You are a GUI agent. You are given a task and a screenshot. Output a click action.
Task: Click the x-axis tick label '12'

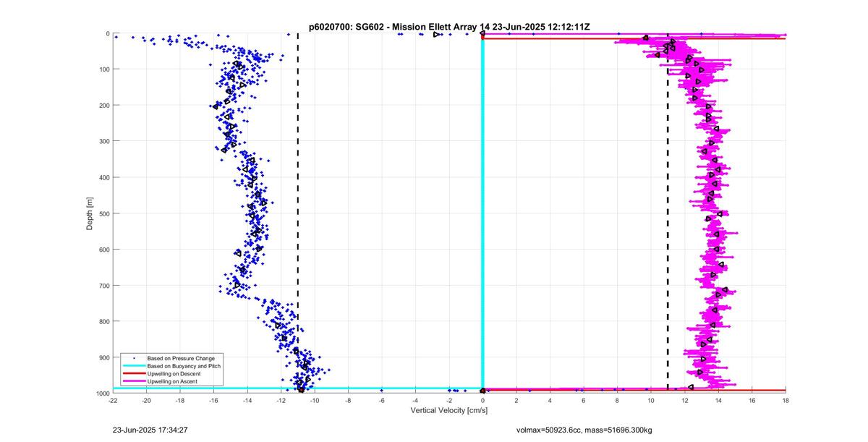[685, 400]
